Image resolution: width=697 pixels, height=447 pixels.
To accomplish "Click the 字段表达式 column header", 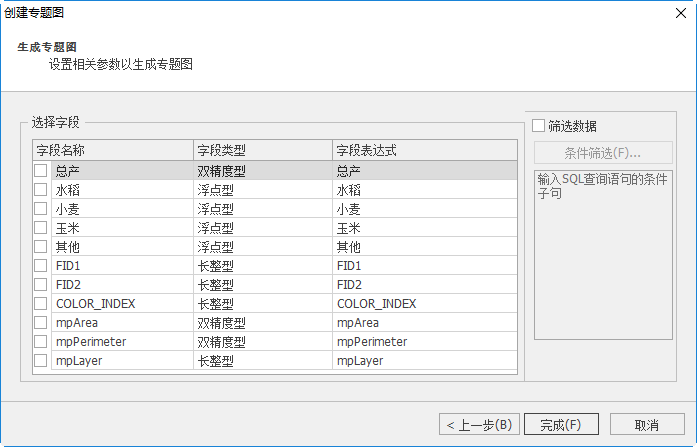I will (424, 151).
